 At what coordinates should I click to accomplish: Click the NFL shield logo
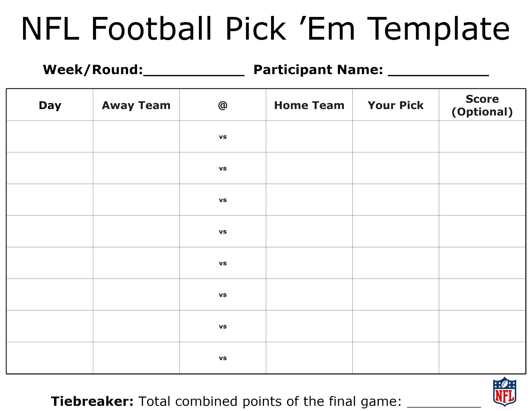click(505, 392)
